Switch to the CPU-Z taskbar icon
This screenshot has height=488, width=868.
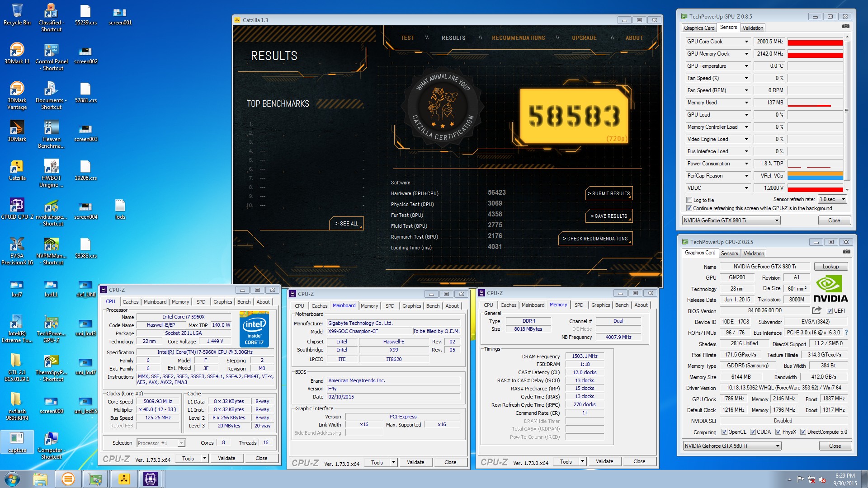point(151,479)
